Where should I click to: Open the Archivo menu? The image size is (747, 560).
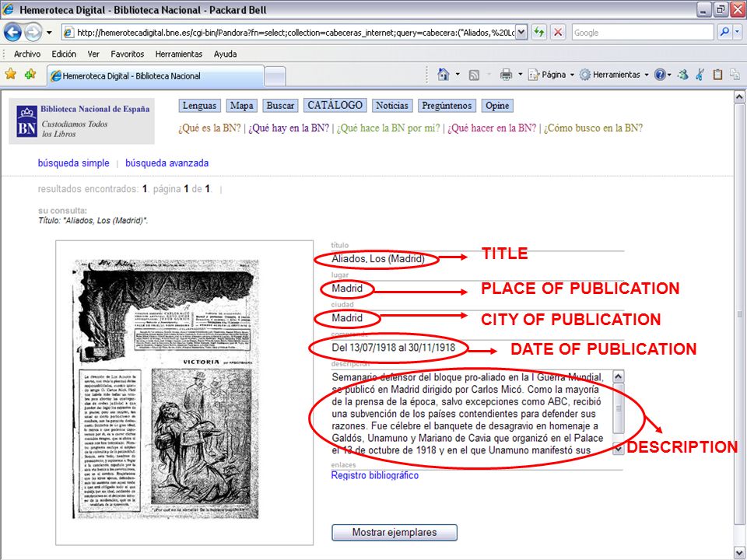tap(27, 54)
